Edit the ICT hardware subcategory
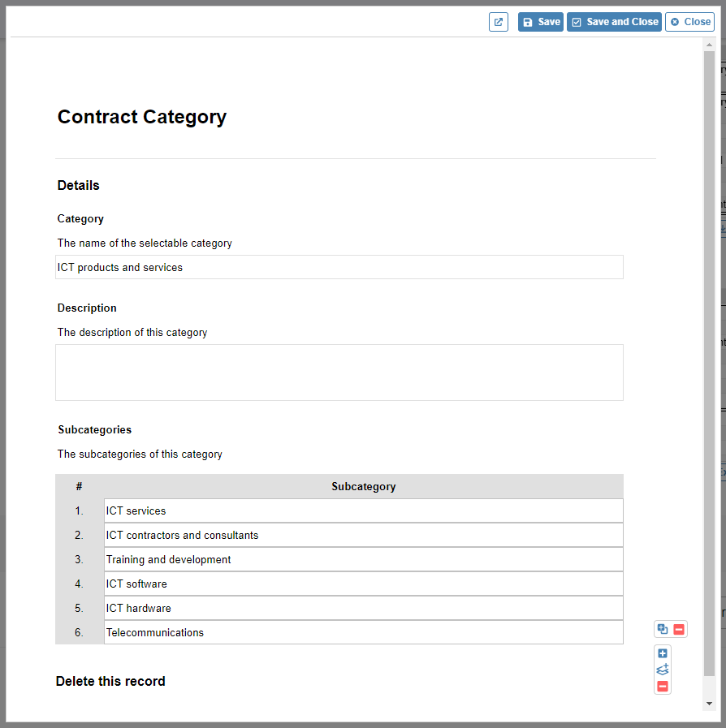Image resolution: width=726 pixels, height=728 pixels. [364, 608]
